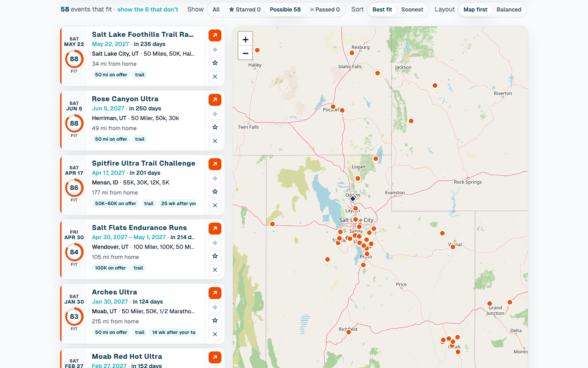This screenshot has width=588, height=368.
Task: Click the home diamond marker near Ogden
Action: point(353,199)
